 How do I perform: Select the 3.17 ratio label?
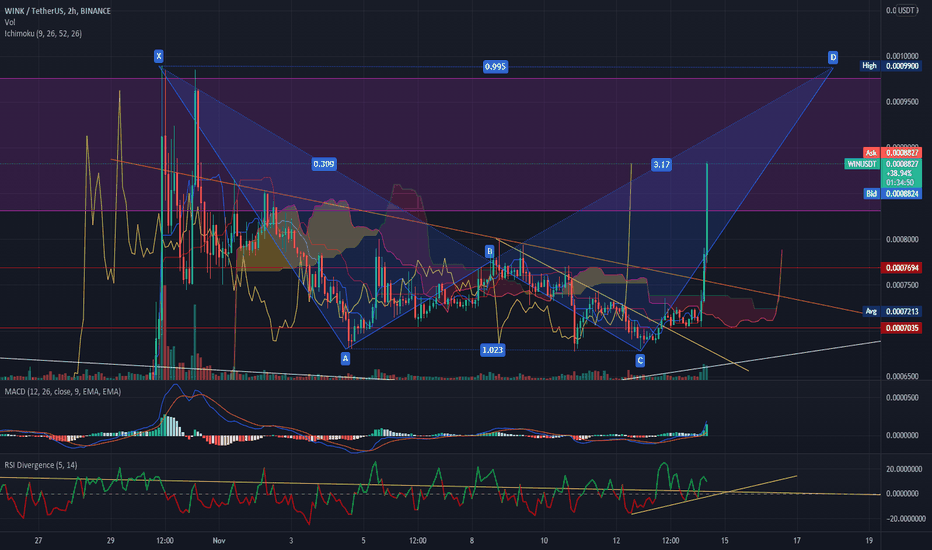click(661, 165)
